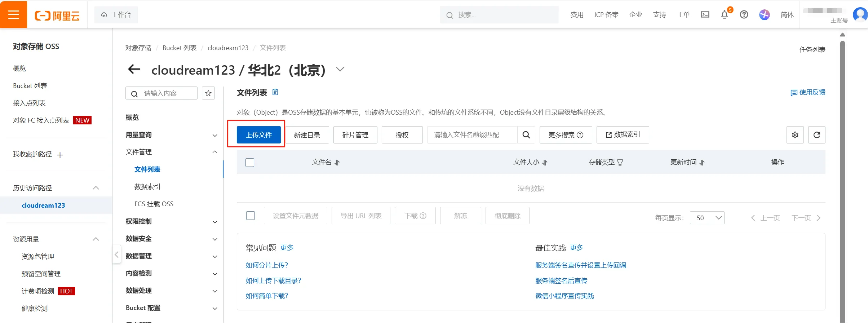Image resolution: width=868 pixels, height=323 pixels.
Task: Open the bucket region dropdown chevron
Action: coord(340,69)
